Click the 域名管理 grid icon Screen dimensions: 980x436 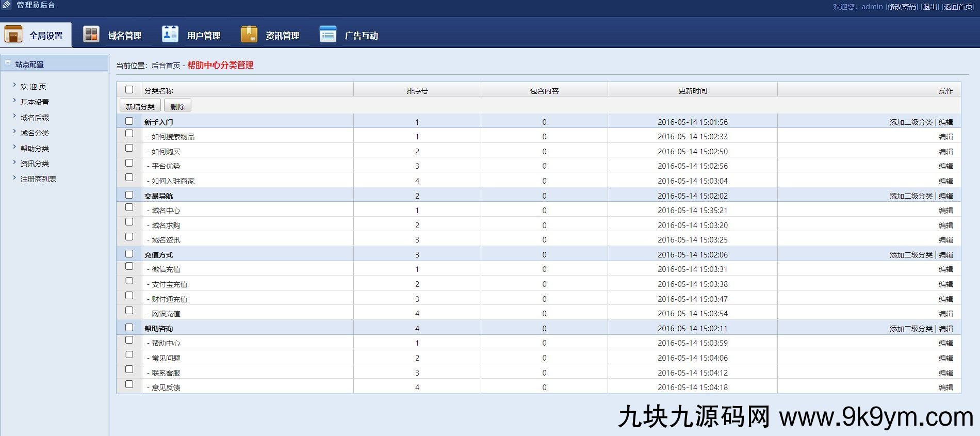(x=91, y=35)
